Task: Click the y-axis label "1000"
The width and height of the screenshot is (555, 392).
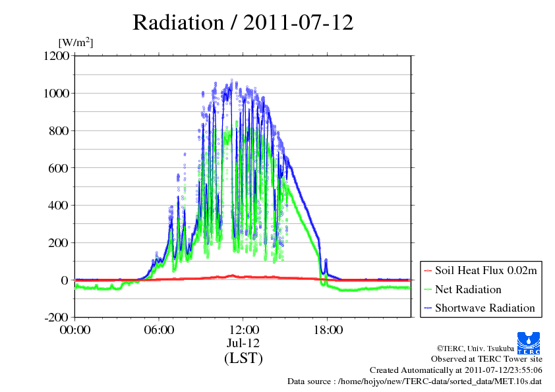Action: 56,94
